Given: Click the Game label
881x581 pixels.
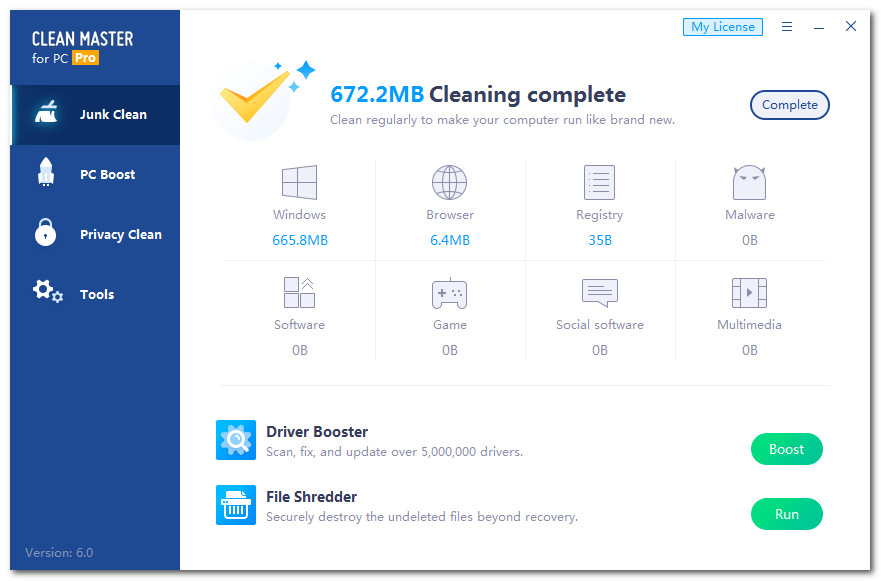Looking at the screenshot, I should 449,325.
